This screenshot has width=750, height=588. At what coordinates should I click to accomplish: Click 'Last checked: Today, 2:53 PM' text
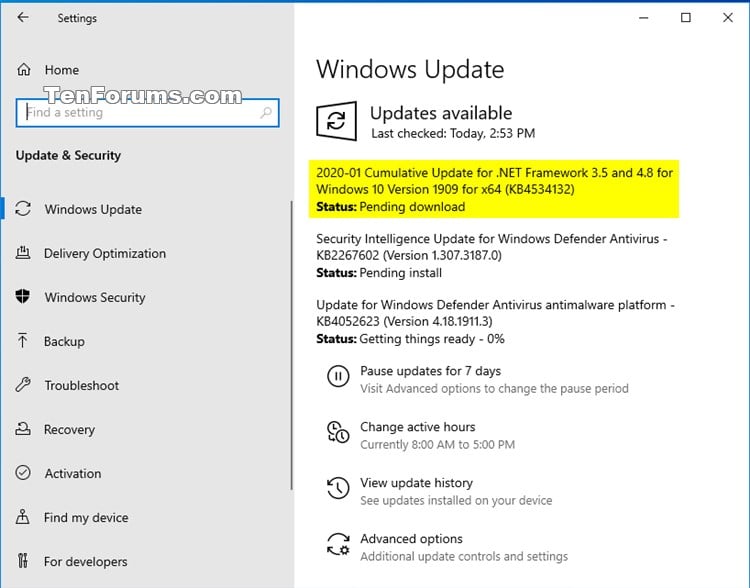point(453,133)
